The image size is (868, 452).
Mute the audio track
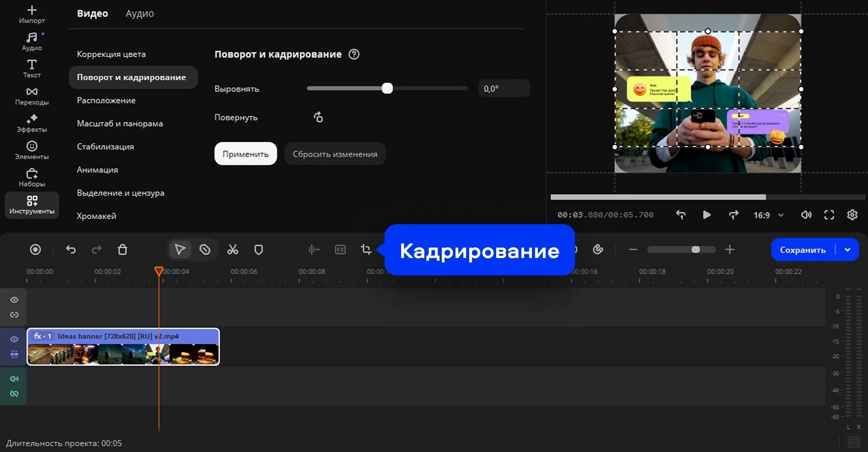pyautogui.click(x=14, y=378)
